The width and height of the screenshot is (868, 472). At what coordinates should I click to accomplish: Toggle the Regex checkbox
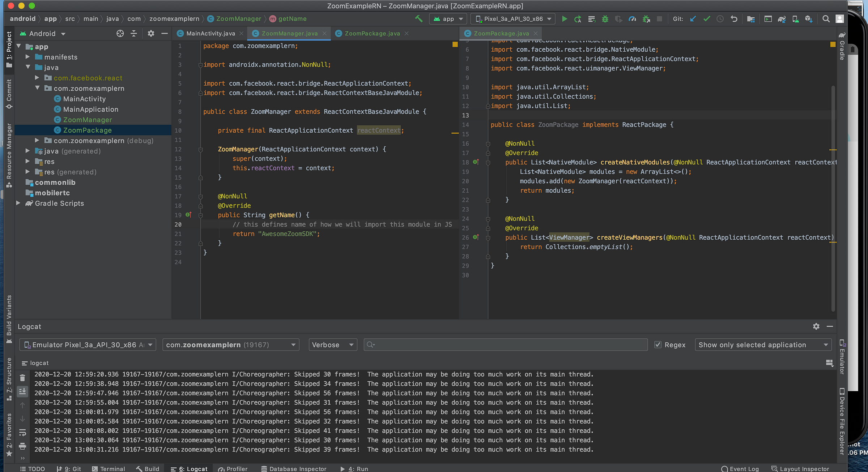(658, 345)
